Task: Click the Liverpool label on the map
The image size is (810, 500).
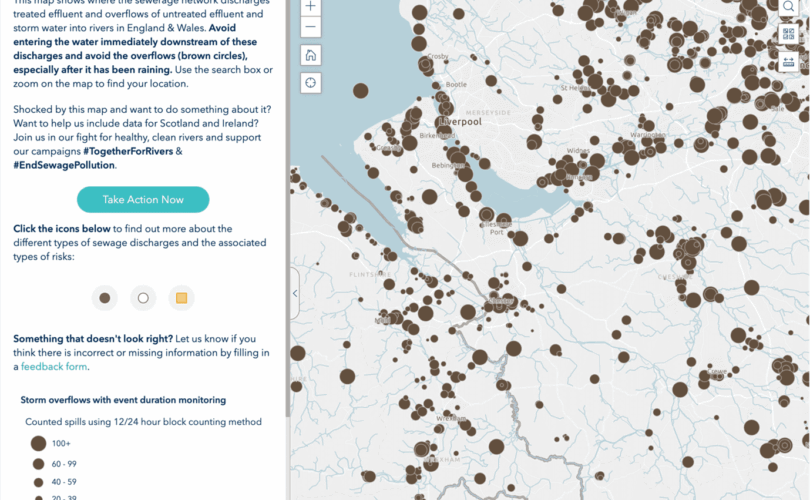Action: point(461,122)
